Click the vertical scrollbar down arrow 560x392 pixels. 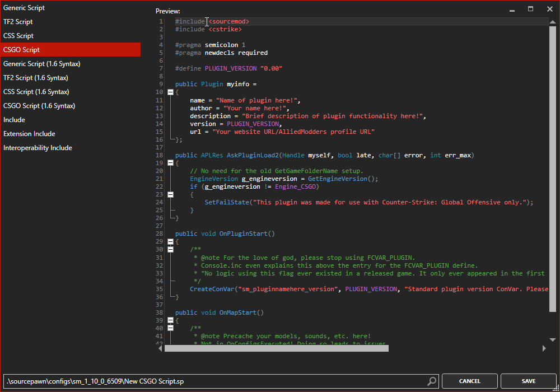[x=553, y=340]
